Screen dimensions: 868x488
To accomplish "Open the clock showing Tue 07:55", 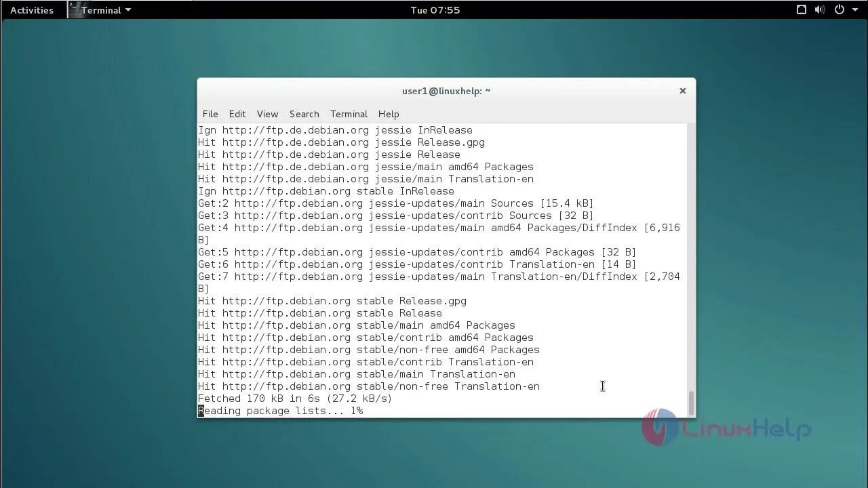I will (x=435, y=10).
